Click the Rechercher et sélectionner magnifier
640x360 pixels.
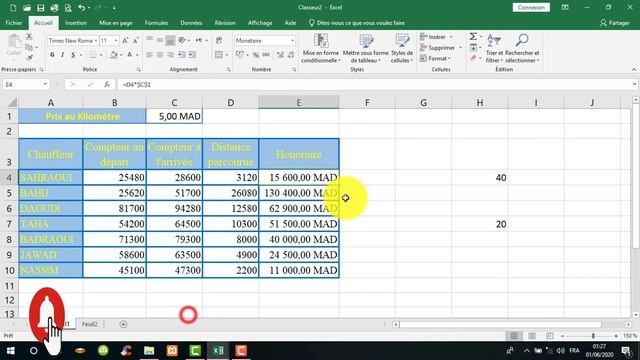(x=522, y=40)
